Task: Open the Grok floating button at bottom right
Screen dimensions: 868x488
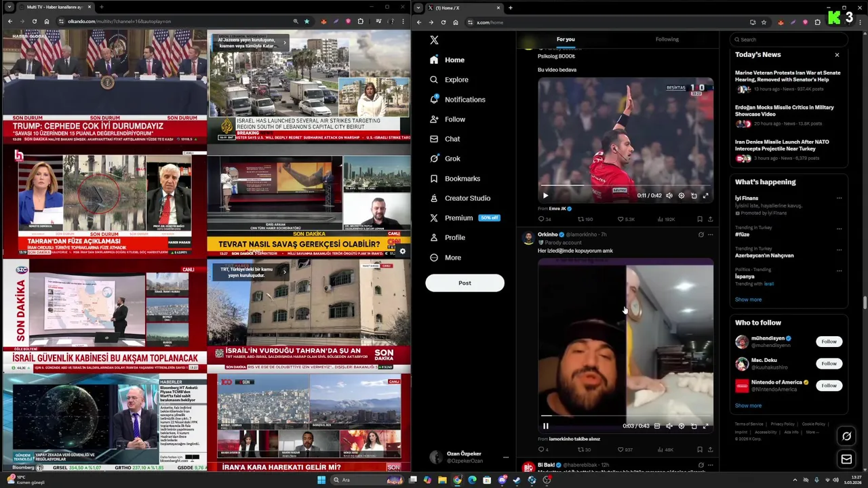Action: point(846,436)
